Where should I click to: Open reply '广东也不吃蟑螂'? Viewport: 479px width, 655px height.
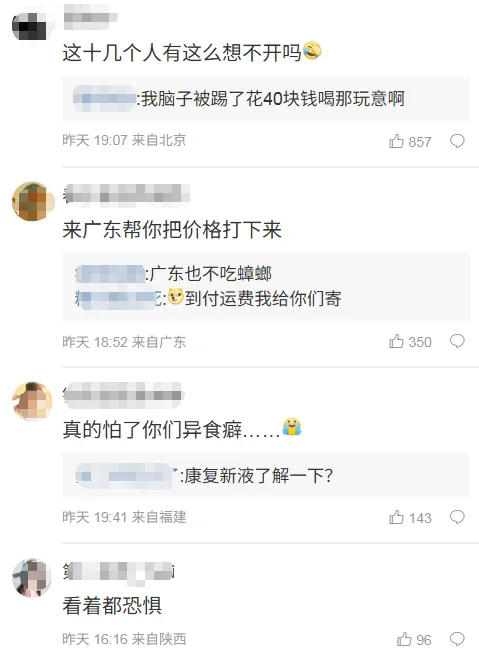[x=210, y=274]
